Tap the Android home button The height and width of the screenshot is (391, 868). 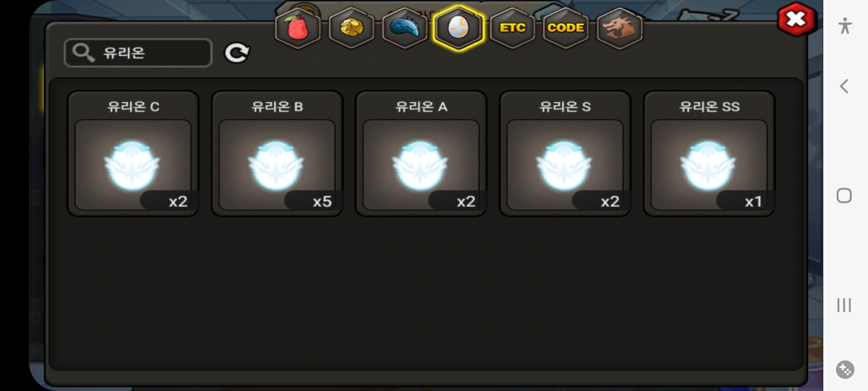tap(844, 195)
